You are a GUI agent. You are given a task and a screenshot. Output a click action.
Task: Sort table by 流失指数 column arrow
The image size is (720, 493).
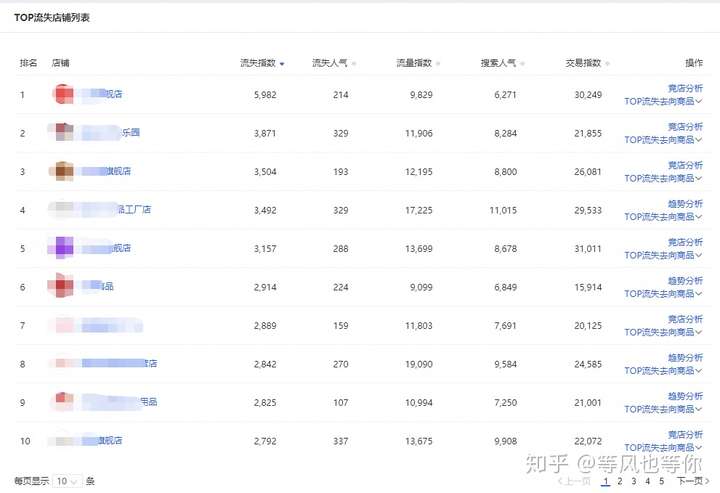(x=282, y=64)
